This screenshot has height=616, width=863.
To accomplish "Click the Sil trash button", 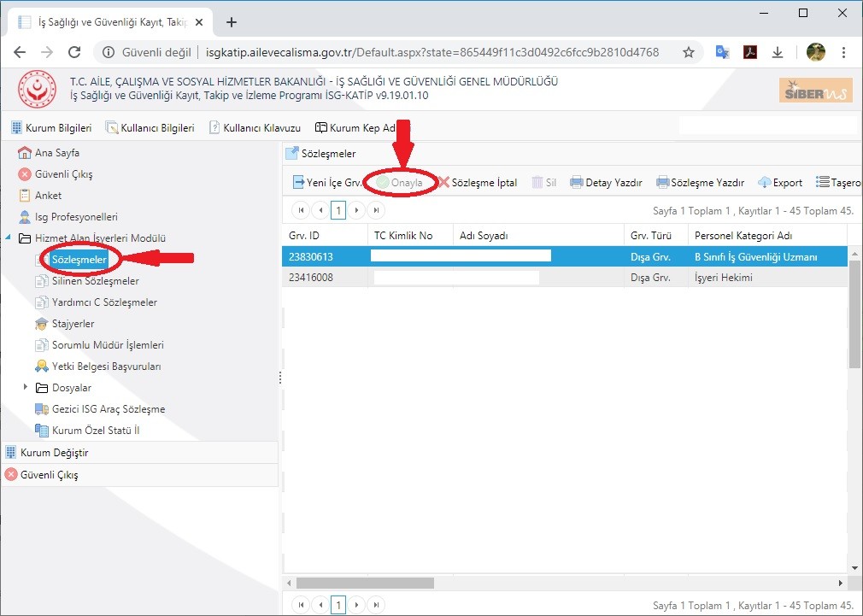I will click(x=543, y=182).
